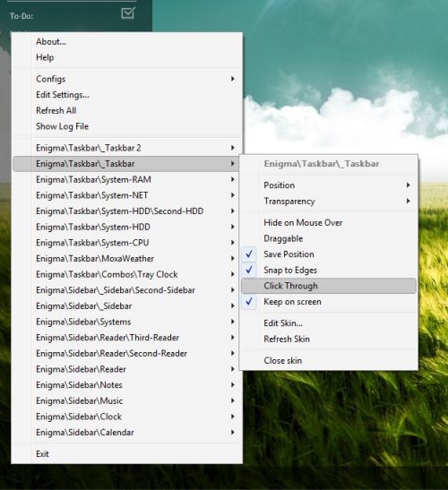Open Enigma\Taskbar\System-HDD\Second-HDD entry
This screenshot has height=490, width=448.
[x=127, y=211]
